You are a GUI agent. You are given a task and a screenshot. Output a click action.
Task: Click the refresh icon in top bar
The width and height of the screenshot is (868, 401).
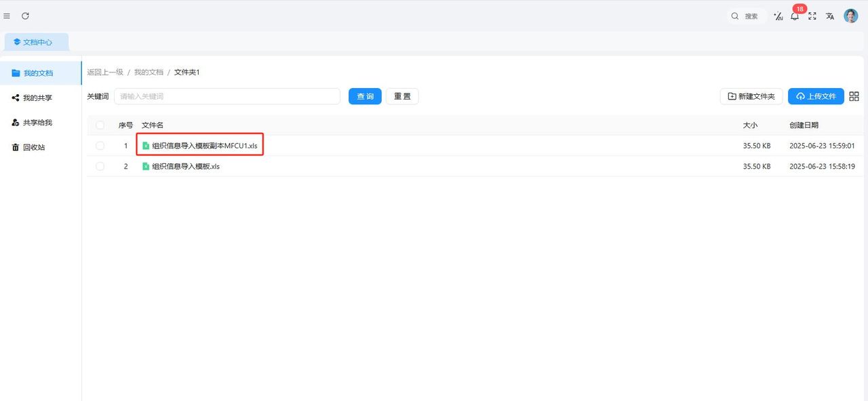click(x=25, y=16)
